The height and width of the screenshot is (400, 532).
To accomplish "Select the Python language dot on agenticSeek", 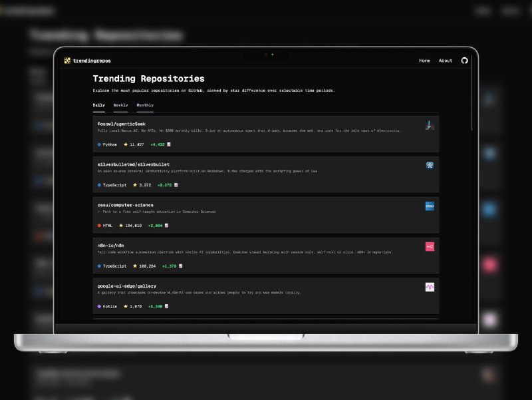I will [x=98, y=144].
